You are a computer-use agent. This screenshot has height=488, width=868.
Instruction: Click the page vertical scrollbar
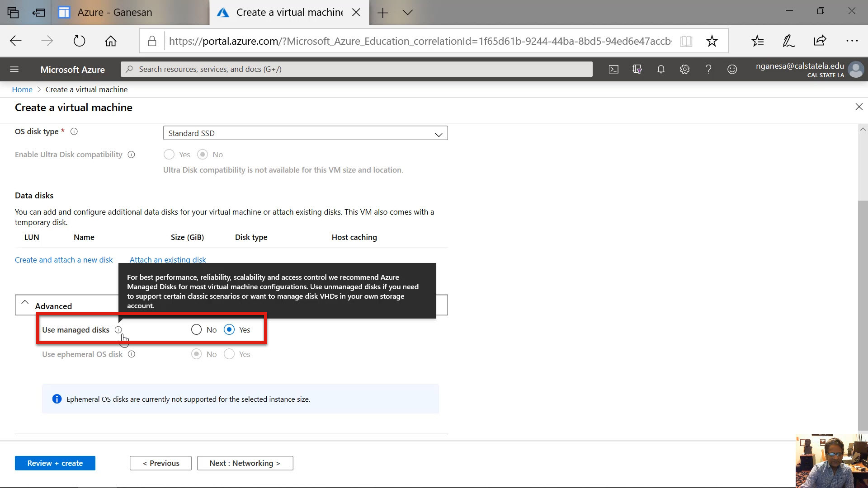[x=863, y=316]
